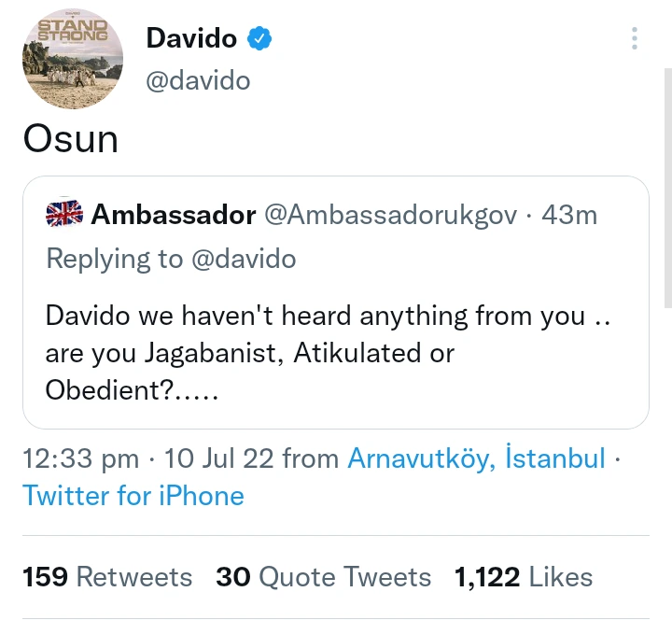
Task: Click the @Ambassadorukgov handle
Action: pyautogui.click(x=390, y=215)
